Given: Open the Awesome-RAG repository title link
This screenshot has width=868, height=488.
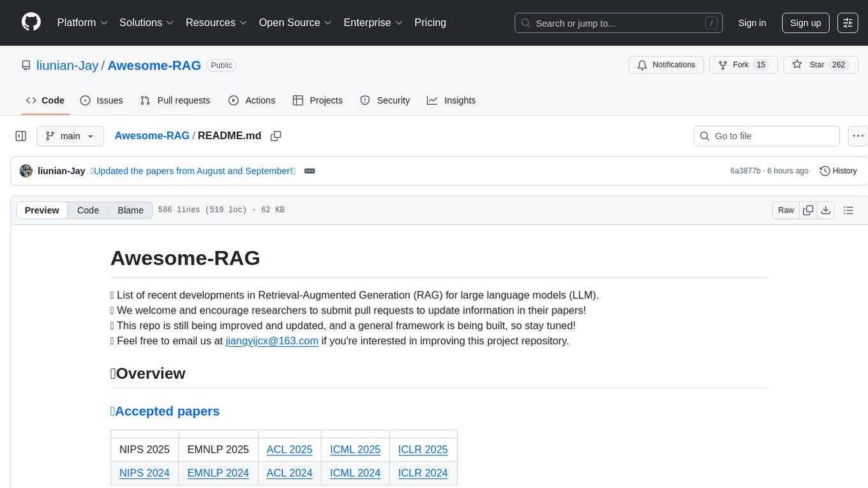Looking at the screenshot, I should click(154, 65).
